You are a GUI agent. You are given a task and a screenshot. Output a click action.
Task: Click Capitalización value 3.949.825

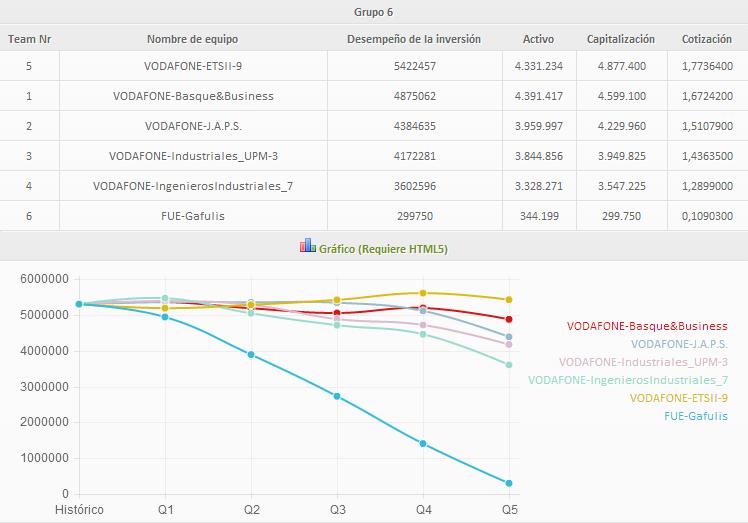622,156
